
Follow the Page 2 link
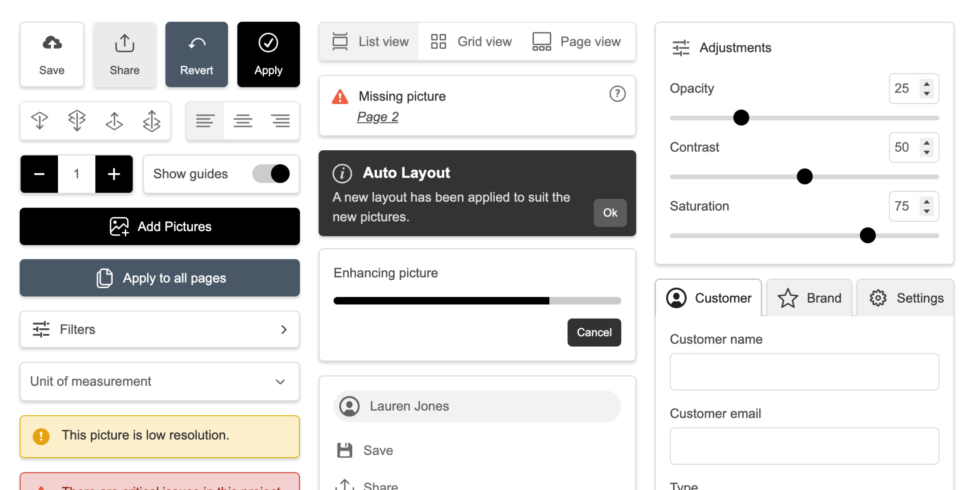tap(378, 117)
